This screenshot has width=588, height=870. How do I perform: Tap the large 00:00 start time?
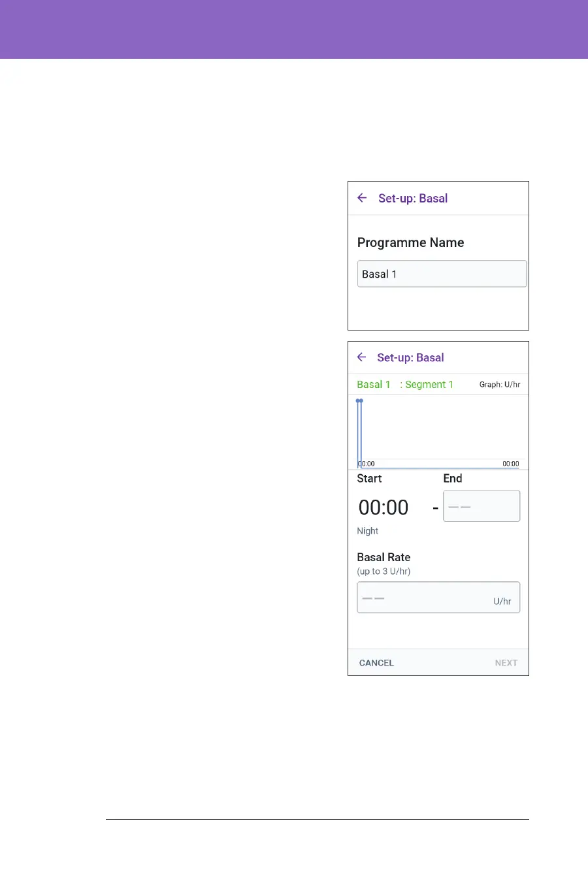click(x=384, y=507)
